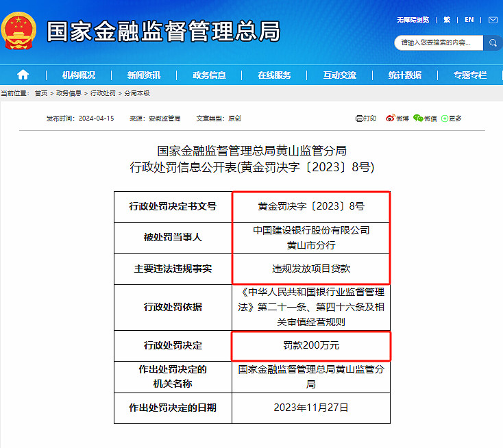This screenshot has width=503, height=448.
Task: Select cell 违规发放项目贷款
Action: click(311, 269)
